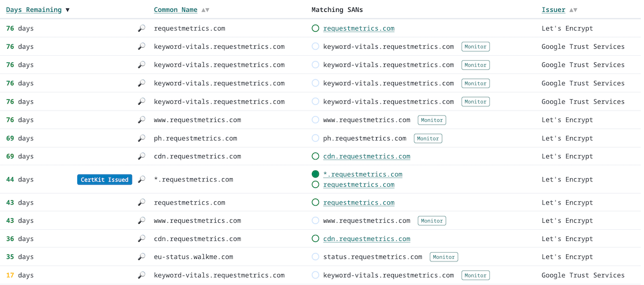Click the Matching SANs column header

point(337,10)
